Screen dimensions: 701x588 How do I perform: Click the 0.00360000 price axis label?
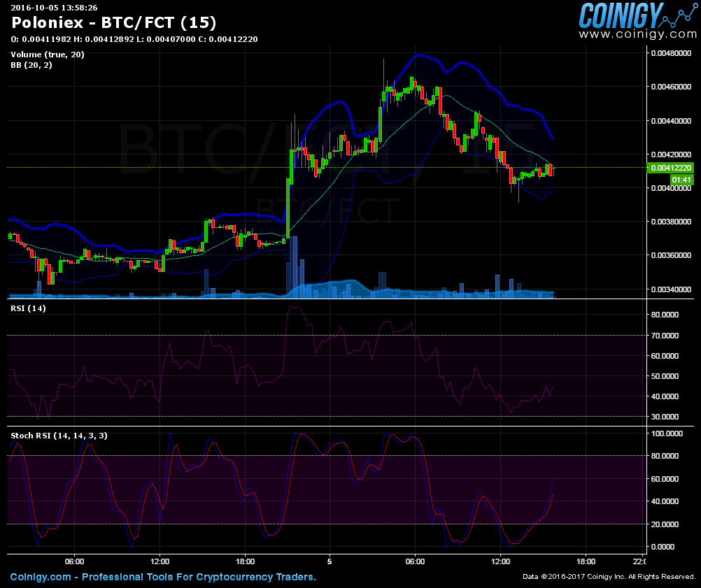672,256
